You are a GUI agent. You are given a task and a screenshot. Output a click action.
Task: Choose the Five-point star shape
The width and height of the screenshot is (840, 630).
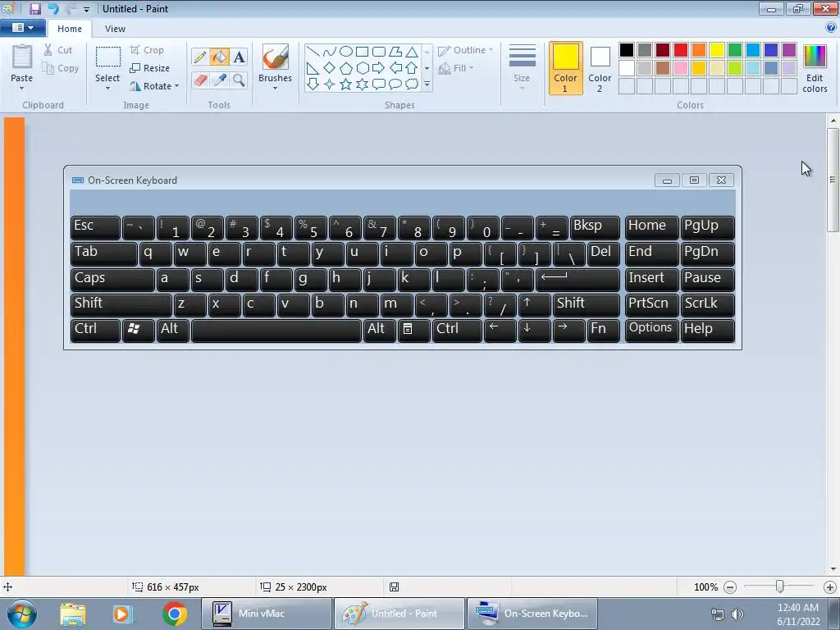pyautogui.click(x=346, y=84)
